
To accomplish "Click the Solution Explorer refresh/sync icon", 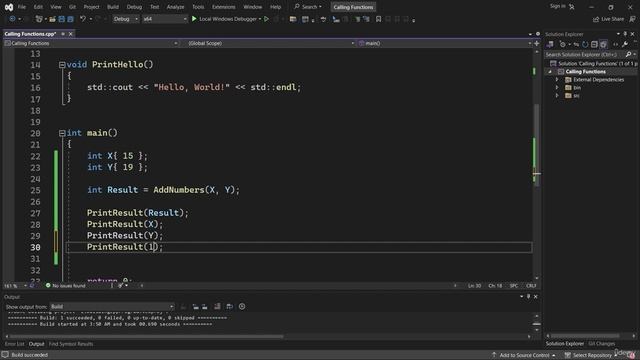I will coord(585,44).
